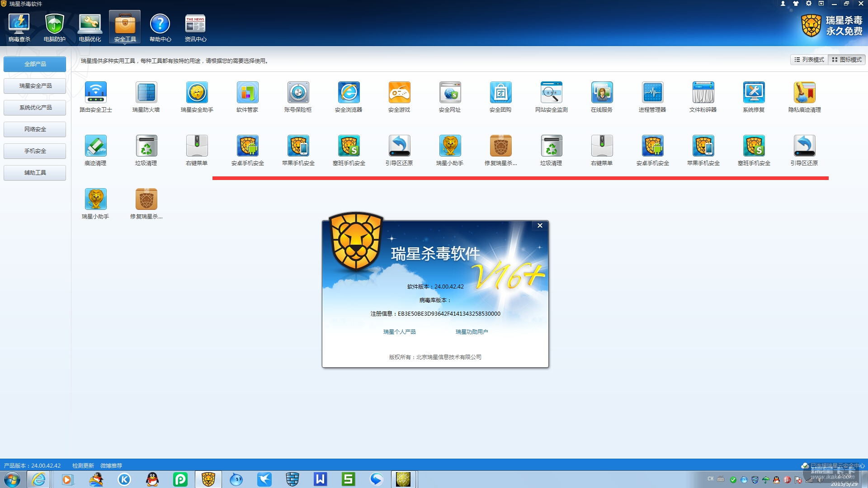Select the 瑞星安全产品 category

[x=35, y=86]
